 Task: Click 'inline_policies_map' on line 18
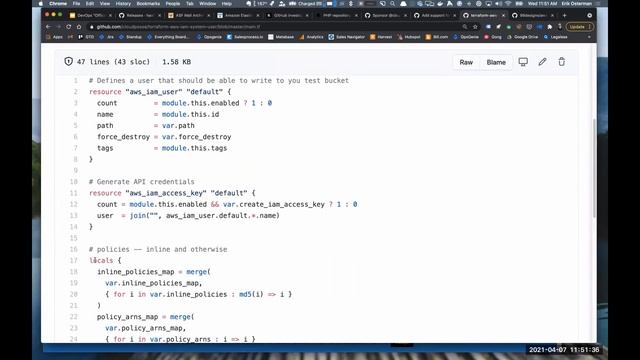[136, 272]
